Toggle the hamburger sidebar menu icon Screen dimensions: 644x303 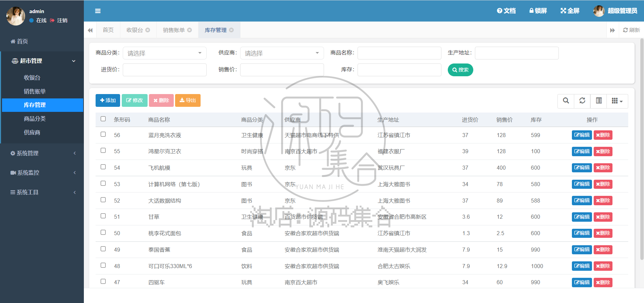[x=98, y=11]
